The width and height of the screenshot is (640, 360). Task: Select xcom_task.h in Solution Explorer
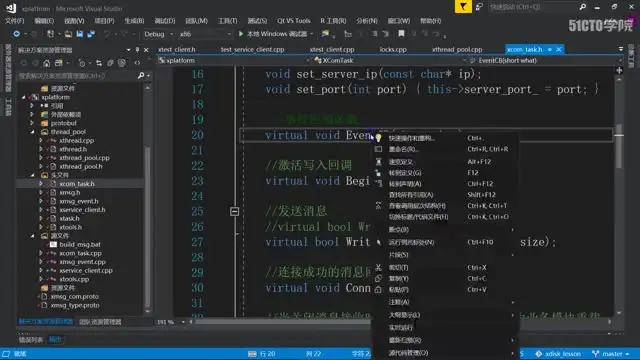pyautogui.click(x=77, y=184)
